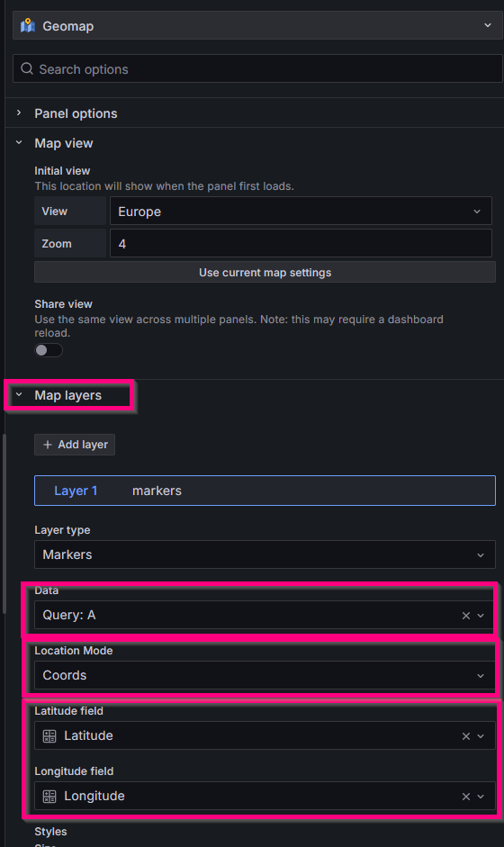Click the Zoom value input field
Screen dimensions: 504x847
point(301,244)
